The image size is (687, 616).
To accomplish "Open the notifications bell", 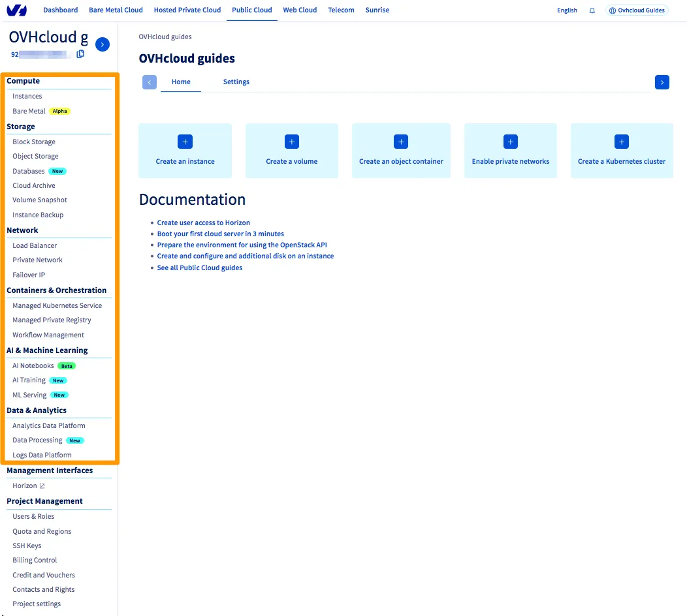I will [x=592, y=10].
